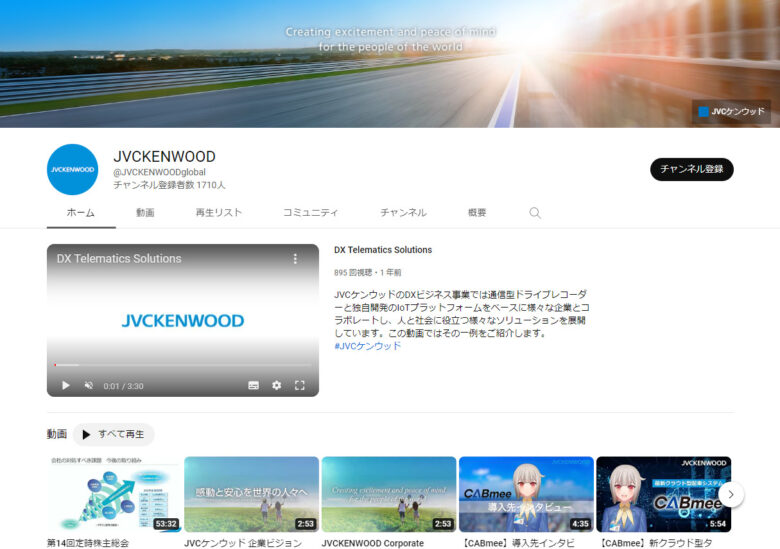Open the CABmee 導入先インタビュー thumbnail

click(526, 494)
